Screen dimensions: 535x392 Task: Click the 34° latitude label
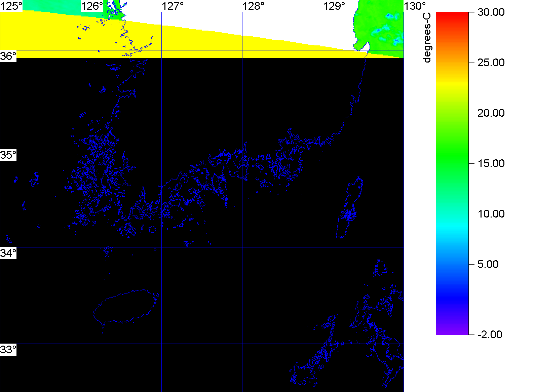click(x=8, y=253)
